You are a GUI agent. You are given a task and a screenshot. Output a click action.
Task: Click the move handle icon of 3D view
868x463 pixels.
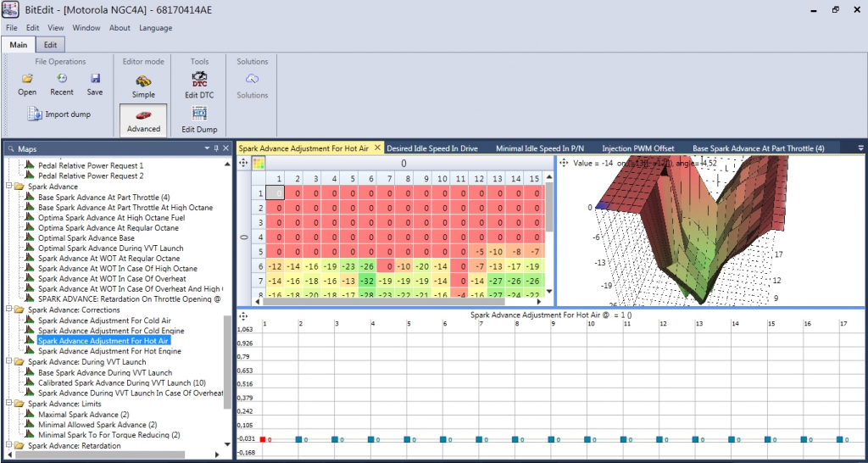click(x=564, y=163)
